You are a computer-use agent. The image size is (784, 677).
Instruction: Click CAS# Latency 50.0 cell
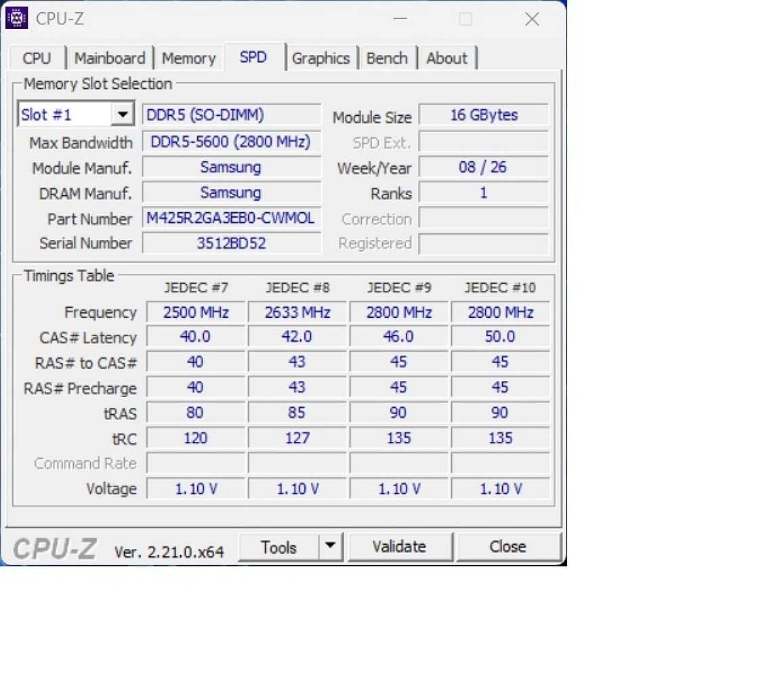coord(501,337)
